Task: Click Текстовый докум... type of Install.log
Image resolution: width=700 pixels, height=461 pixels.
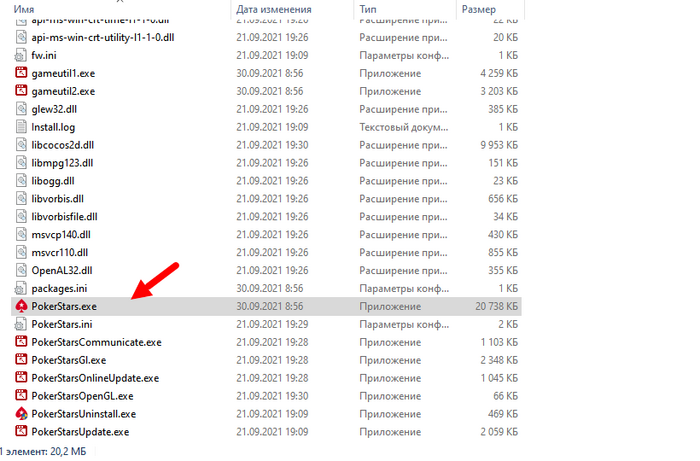Action: [404, 128]
